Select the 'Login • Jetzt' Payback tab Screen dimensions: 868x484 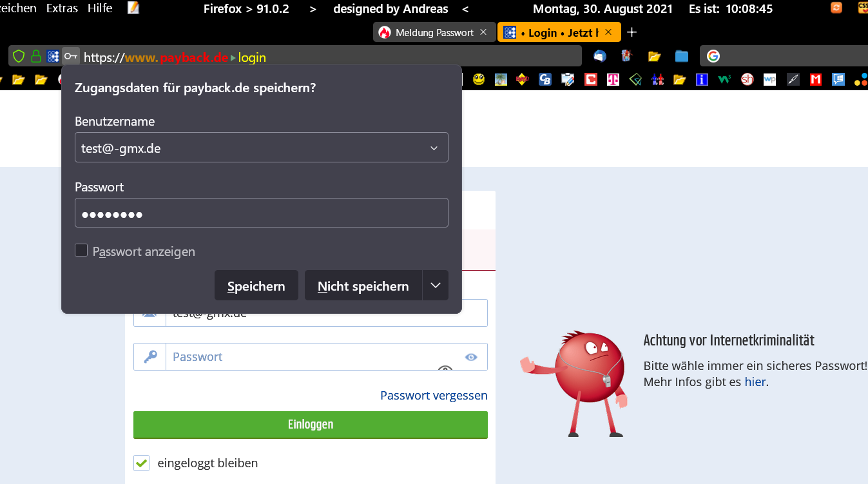[559, 32]
